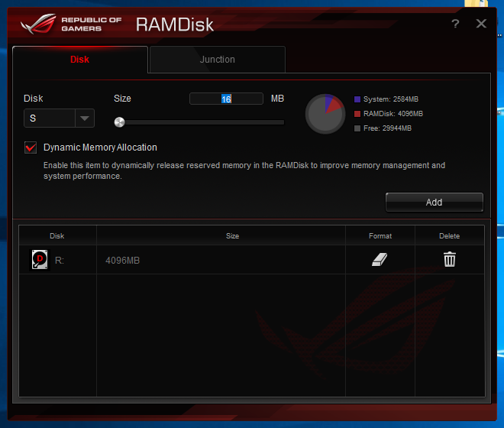504x428 pixels.
Task: Click the gray Free memory legend swatch
Action: click(x=357, y=128)
